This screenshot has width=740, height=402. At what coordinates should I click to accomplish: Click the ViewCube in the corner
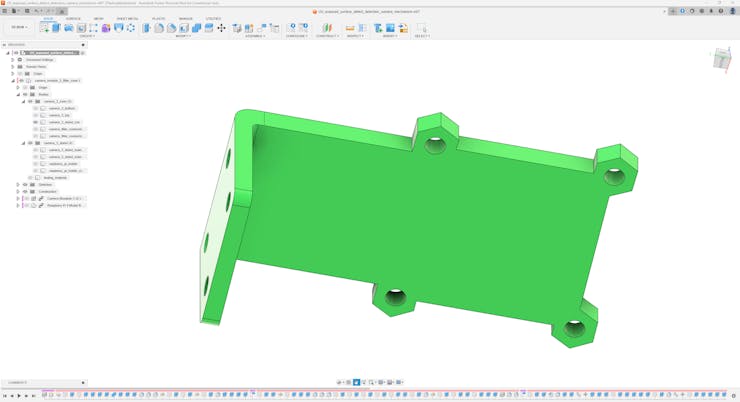coord(722,60)
